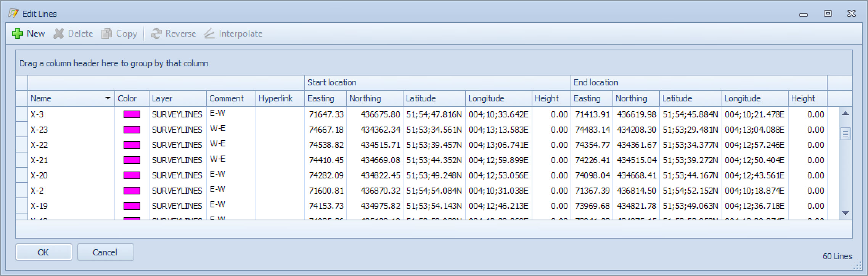868x276 pixels.
Task: Select row indicator for line X-3
Action: [22, 114]
